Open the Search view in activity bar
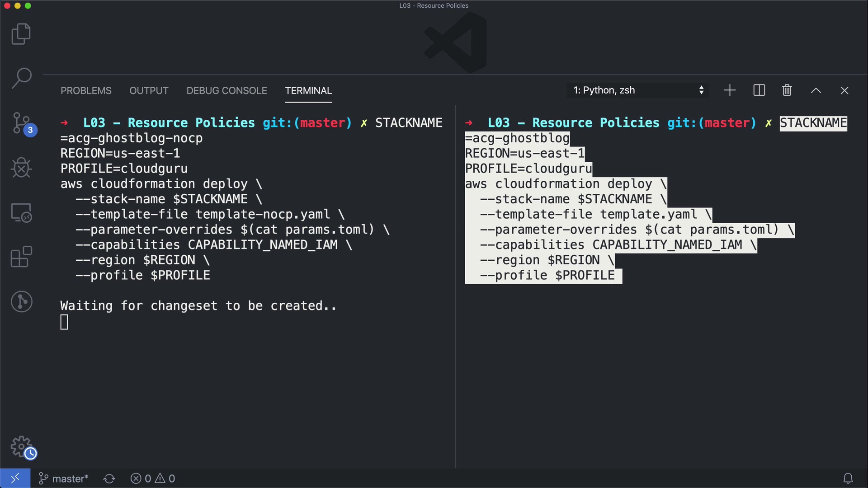 (x=21, y=78)
